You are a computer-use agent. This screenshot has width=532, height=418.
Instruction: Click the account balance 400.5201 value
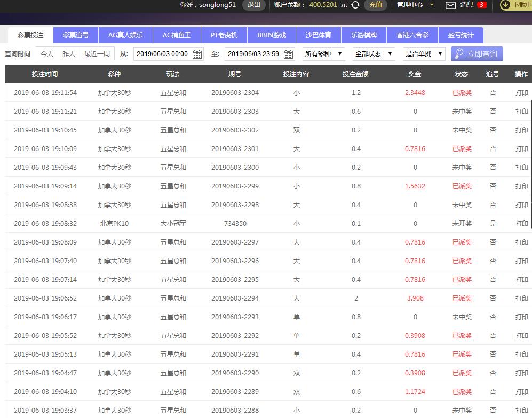click(323, 5)
